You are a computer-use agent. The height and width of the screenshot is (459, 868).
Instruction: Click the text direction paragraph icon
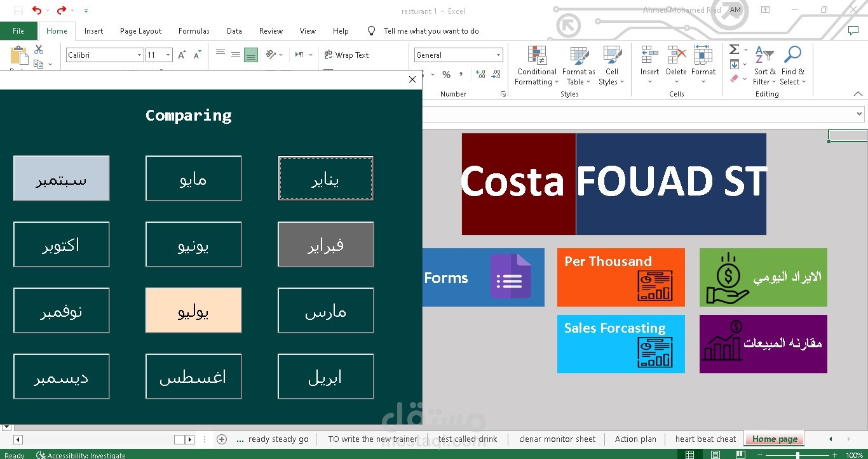(299, 55)
